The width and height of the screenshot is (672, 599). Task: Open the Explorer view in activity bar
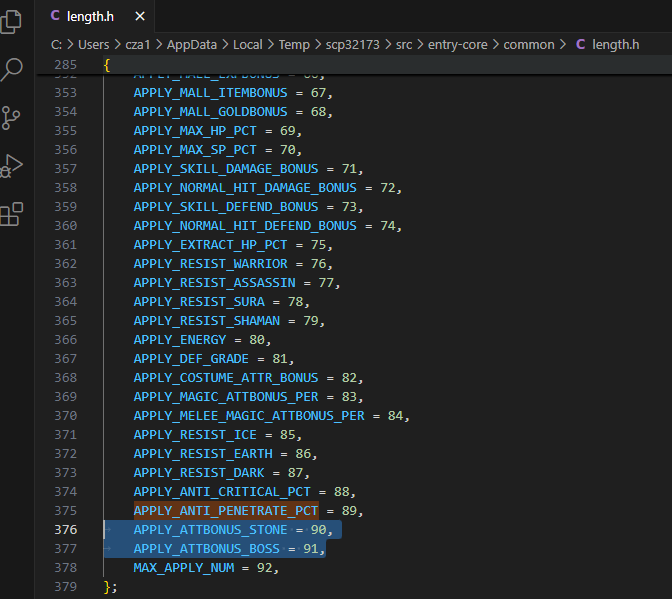pos(12,21)
